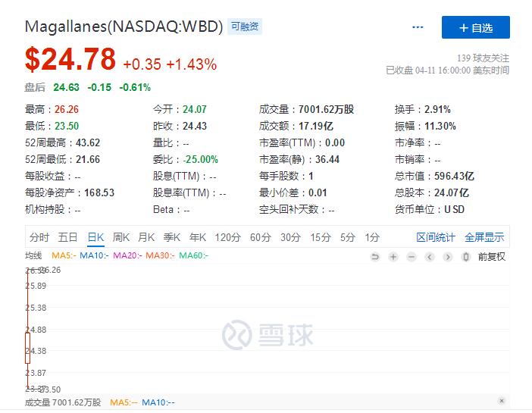Click the volume MA5 label at bottom
This screenshot has height=413, width=532.
pyautogui.click(x=124, y=402)
